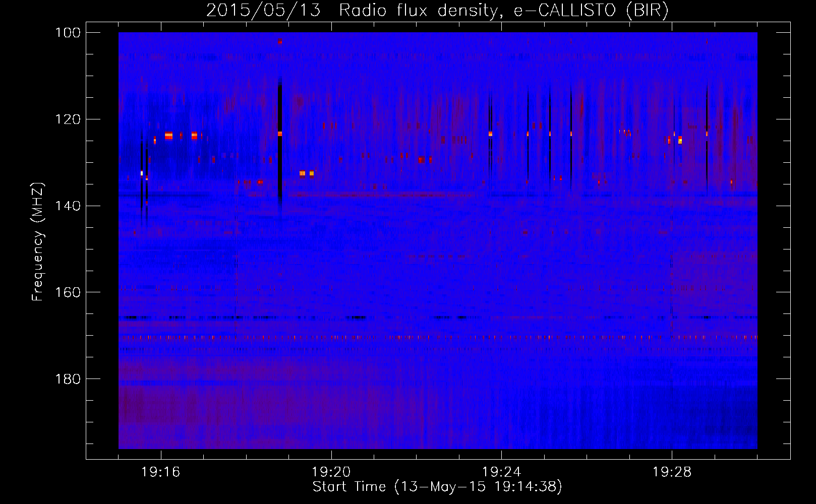Click the 160 frequency tick label

(x=68, y=292)
